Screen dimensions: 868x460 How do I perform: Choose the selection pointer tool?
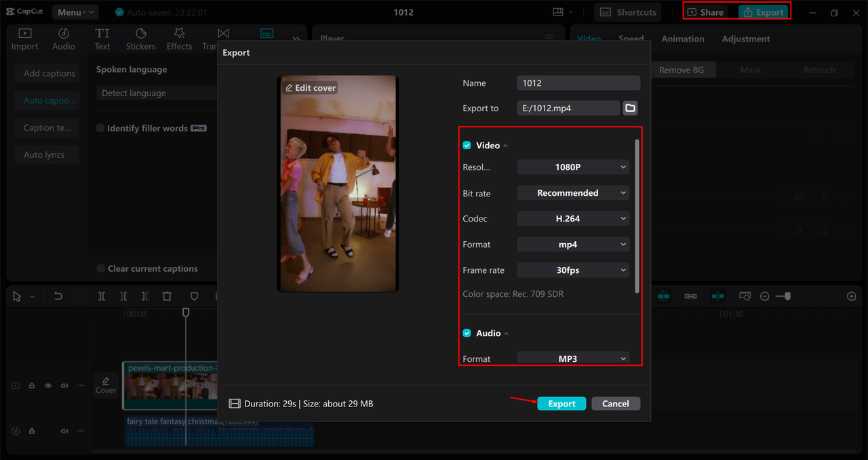[x=17, y=296]
